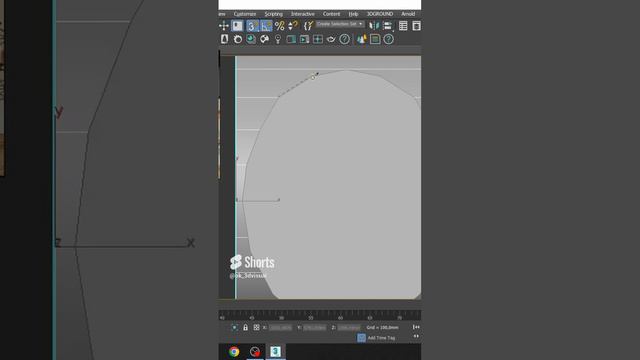Click the Mirror tool icon
Image resolution: width=640 pixels, height=360 pixels.
point(374,26)
